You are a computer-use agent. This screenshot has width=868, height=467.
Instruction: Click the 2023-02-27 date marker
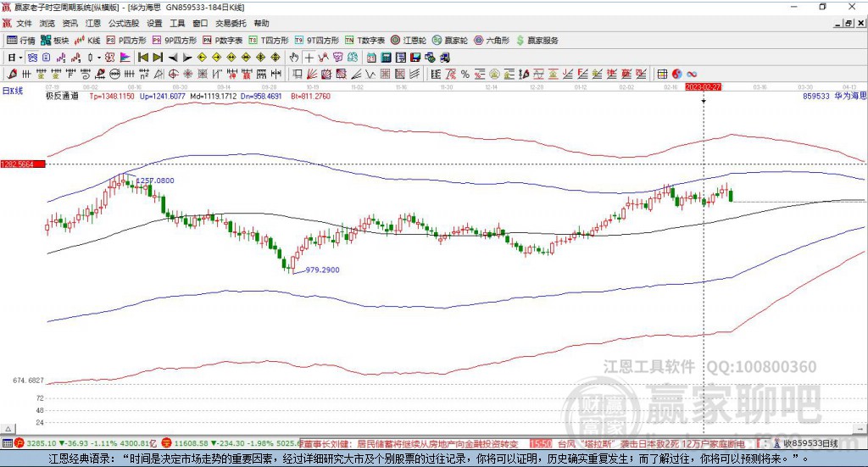(x=703, y=87)
